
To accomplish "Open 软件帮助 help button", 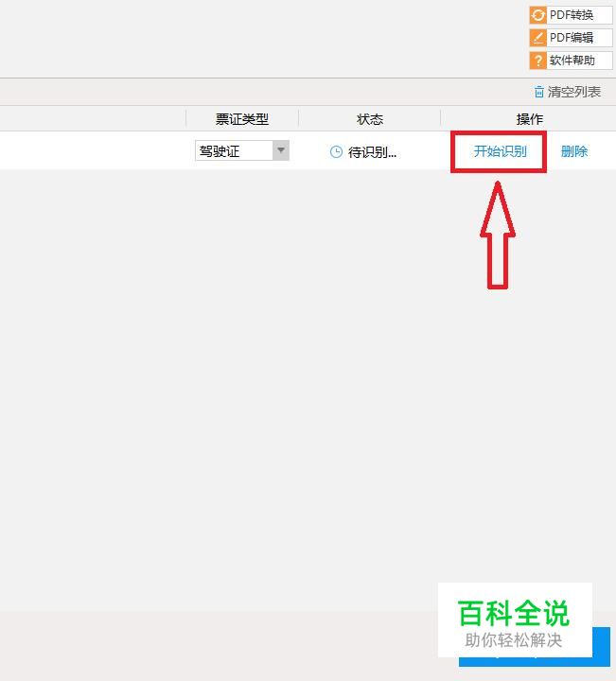I will coord(571,61).
